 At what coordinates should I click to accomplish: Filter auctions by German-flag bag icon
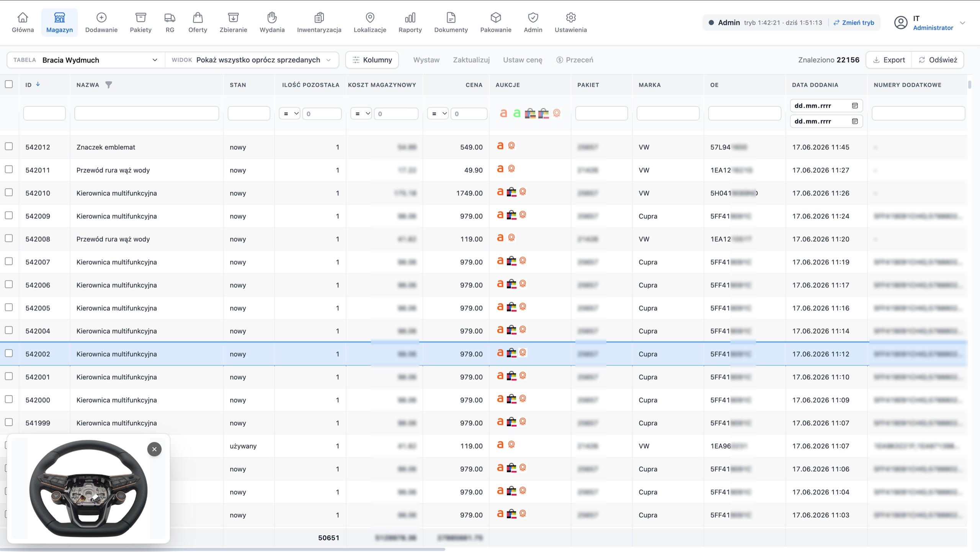tap(530, 113)
